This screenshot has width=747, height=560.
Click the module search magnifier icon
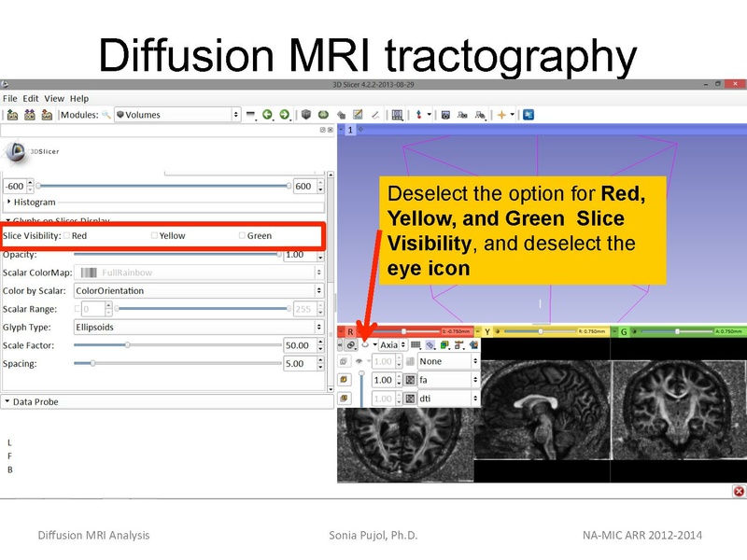click(106, 115)
